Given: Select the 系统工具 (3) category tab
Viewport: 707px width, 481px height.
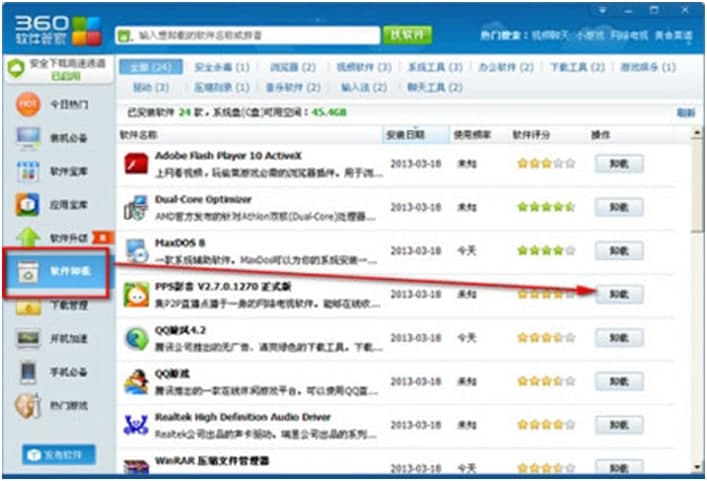Looking at the screenshot, I should pyautogui.click(x=435, y=68).
